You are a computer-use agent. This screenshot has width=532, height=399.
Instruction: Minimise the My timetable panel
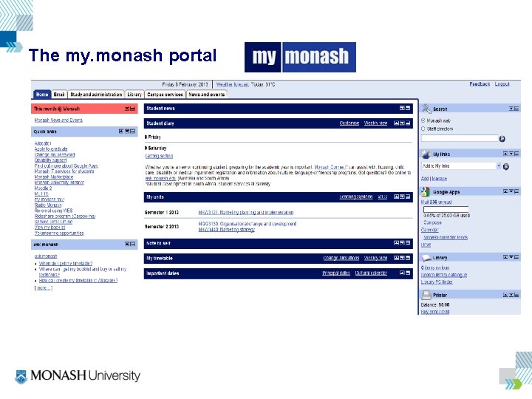click(408, 258)
